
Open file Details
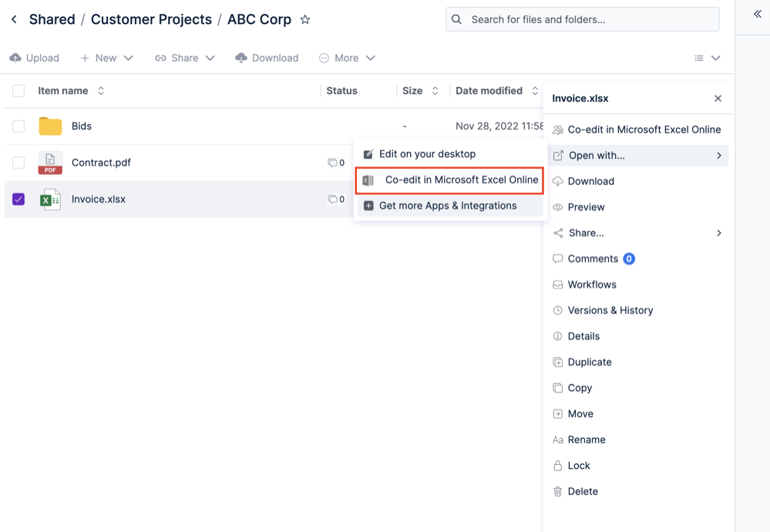tap(638, 336)
